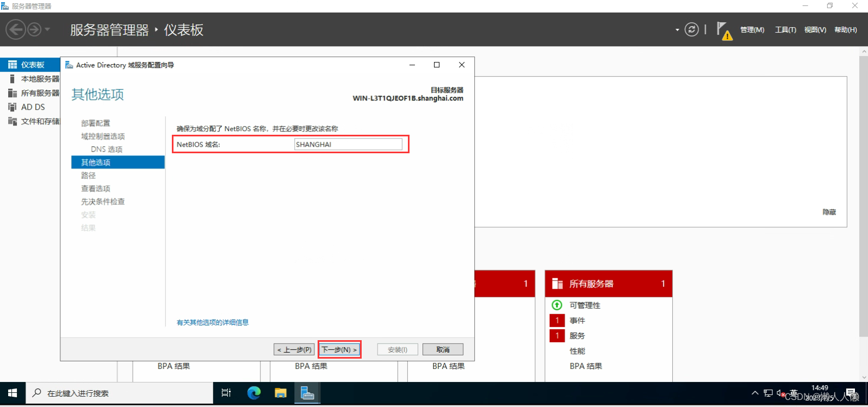Click the red 1 badge beside 服务
The image size is (868, 407).
557,336
